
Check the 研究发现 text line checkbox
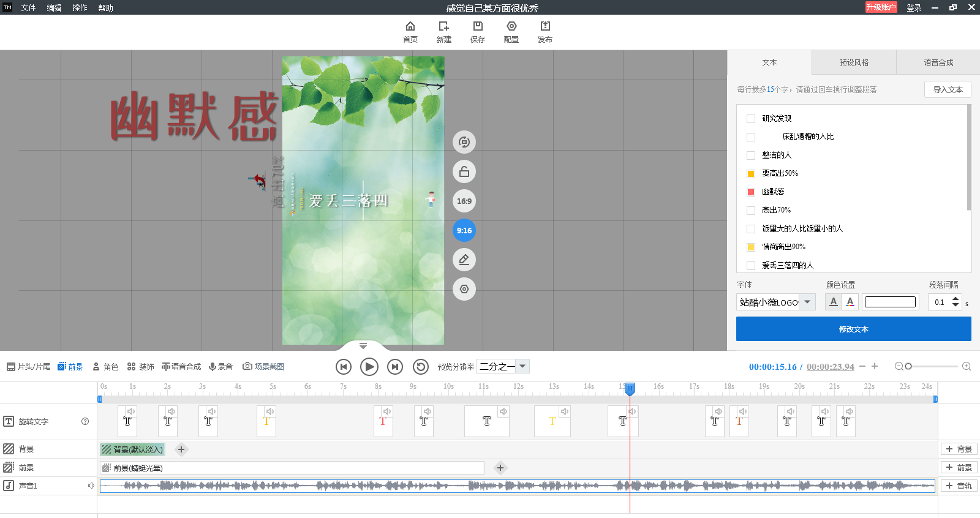tap(751, 119)
